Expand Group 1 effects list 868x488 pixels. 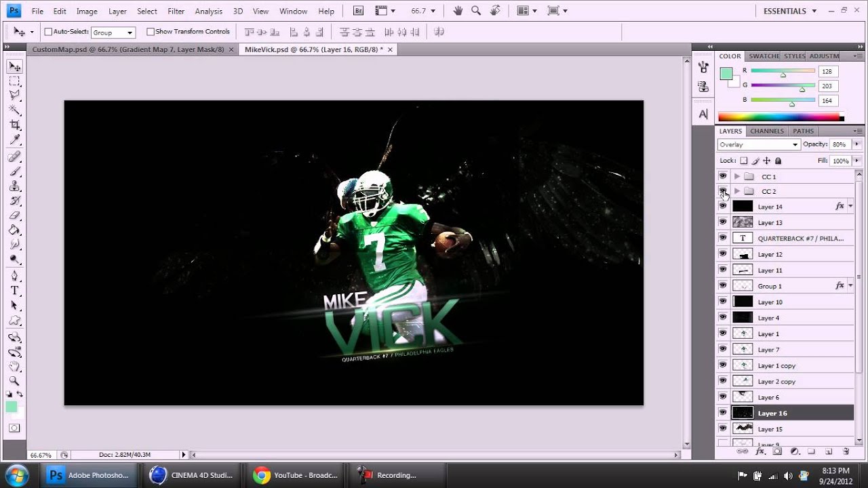point(850,285)
